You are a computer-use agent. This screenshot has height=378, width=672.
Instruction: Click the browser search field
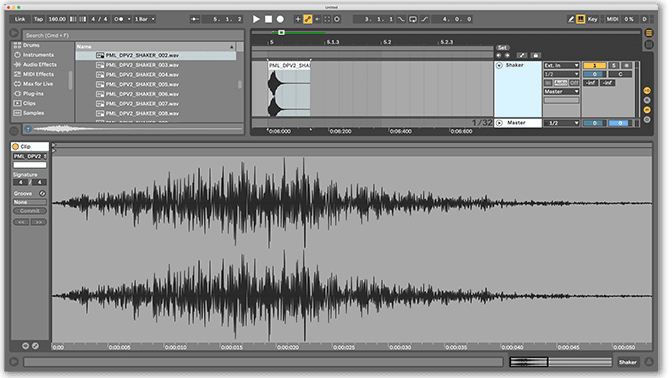(x=134, y=35)
